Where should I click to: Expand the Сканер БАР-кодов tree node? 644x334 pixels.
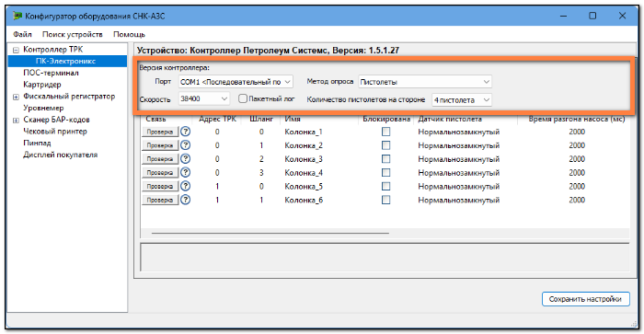(16, 121)
